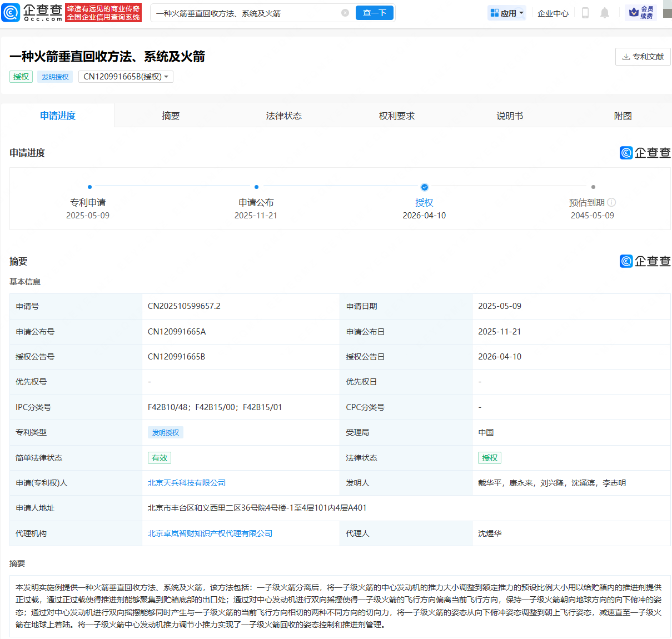Open the 权利要求 tab
672x639 pixels.
click(x=397, y=116)
